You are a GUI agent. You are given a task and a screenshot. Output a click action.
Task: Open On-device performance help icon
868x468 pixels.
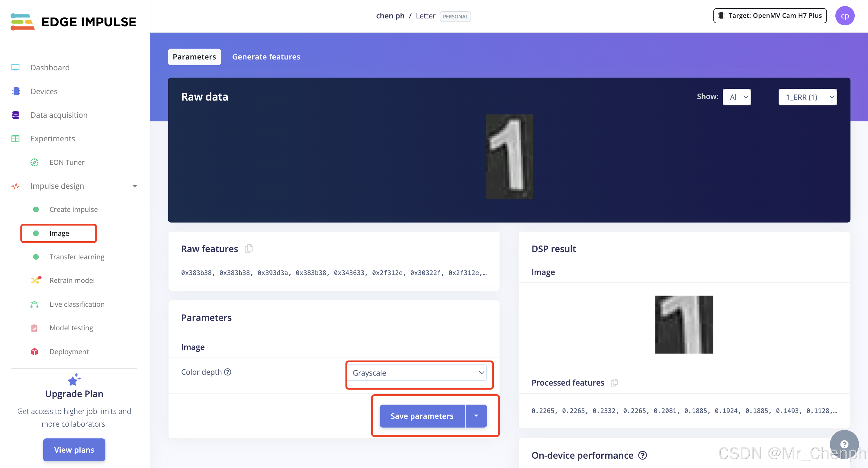[x=643, y=455]
